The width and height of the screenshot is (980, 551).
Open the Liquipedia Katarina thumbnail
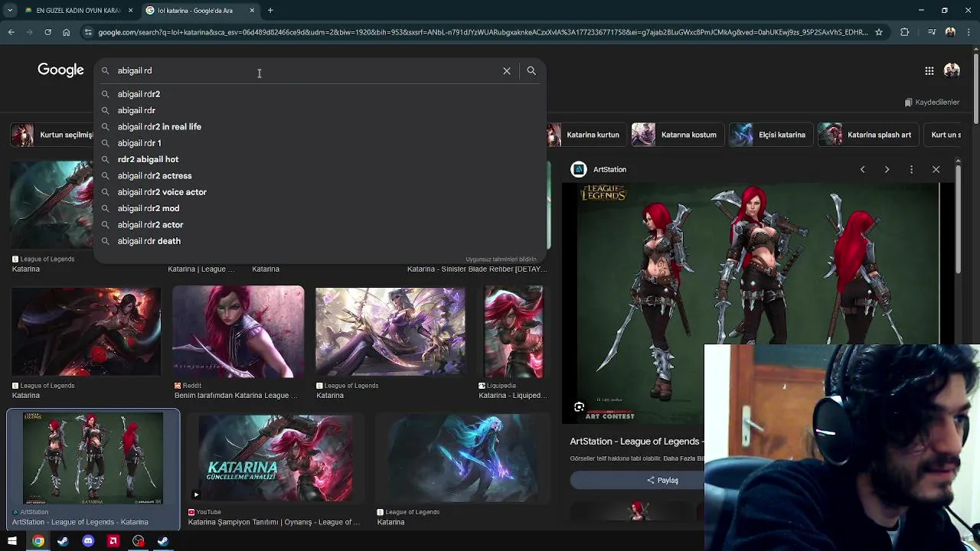(x=513, y=332)
